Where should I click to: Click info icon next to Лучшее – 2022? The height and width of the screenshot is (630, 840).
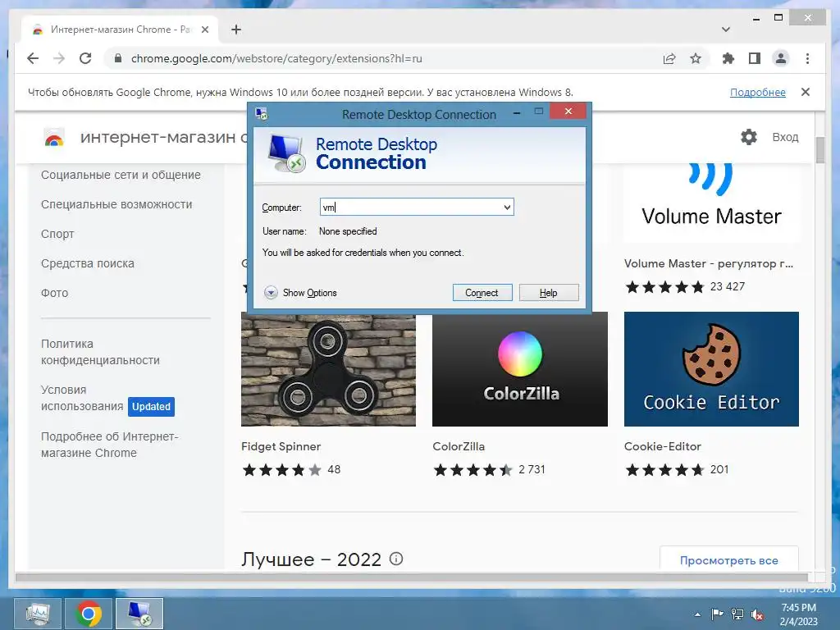[396, 559]
